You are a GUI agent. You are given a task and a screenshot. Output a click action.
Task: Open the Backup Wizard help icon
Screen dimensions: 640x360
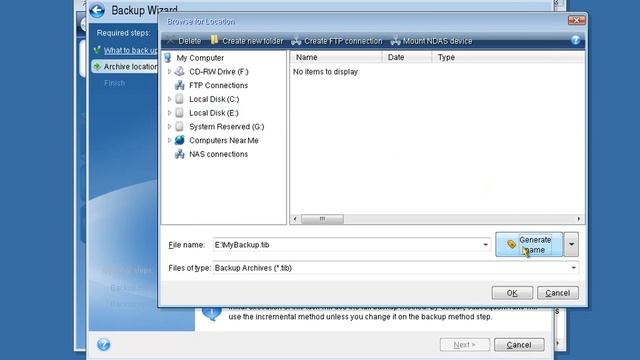tap(104, 344)
